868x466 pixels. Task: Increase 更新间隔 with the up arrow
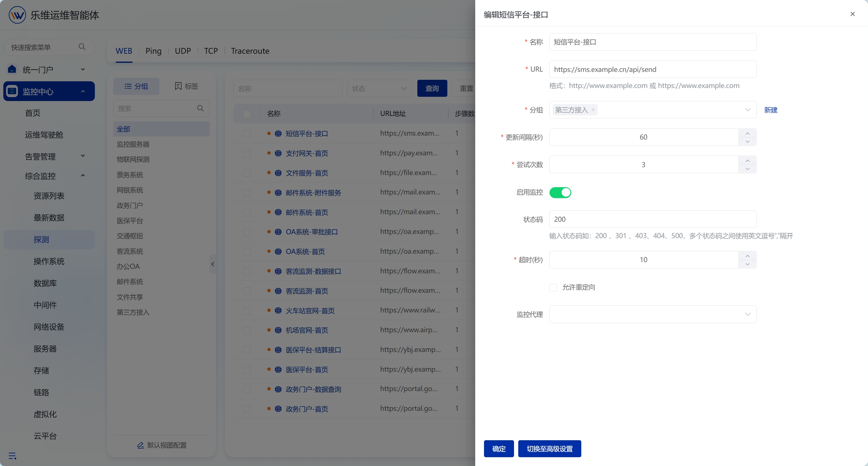[x=747, y=133]
